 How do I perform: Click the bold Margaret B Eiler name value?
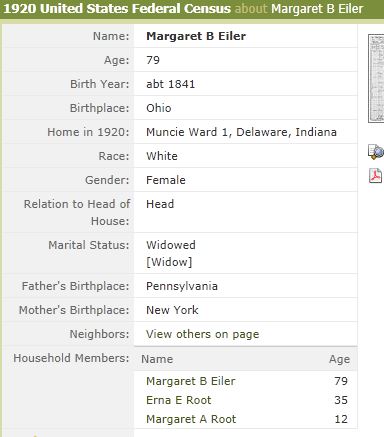pos(196,36)
